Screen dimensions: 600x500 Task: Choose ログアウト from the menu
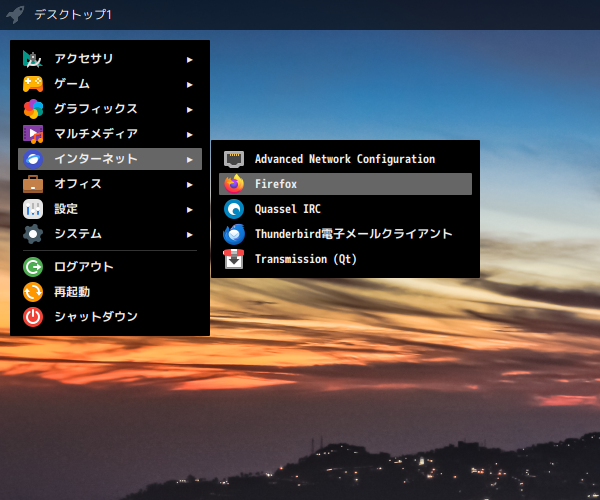110,267
